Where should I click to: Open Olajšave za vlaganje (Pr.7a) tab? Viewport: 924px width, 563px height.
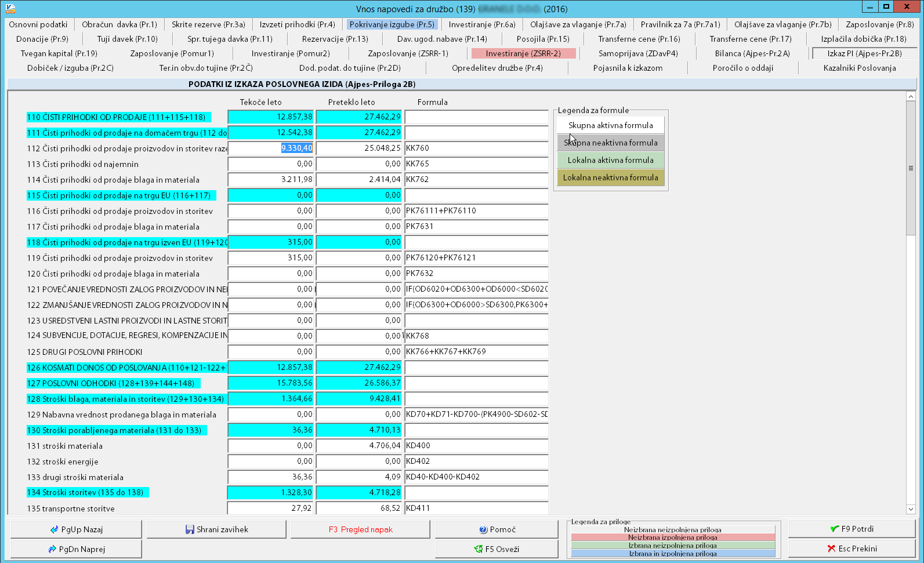coord(578,24)
